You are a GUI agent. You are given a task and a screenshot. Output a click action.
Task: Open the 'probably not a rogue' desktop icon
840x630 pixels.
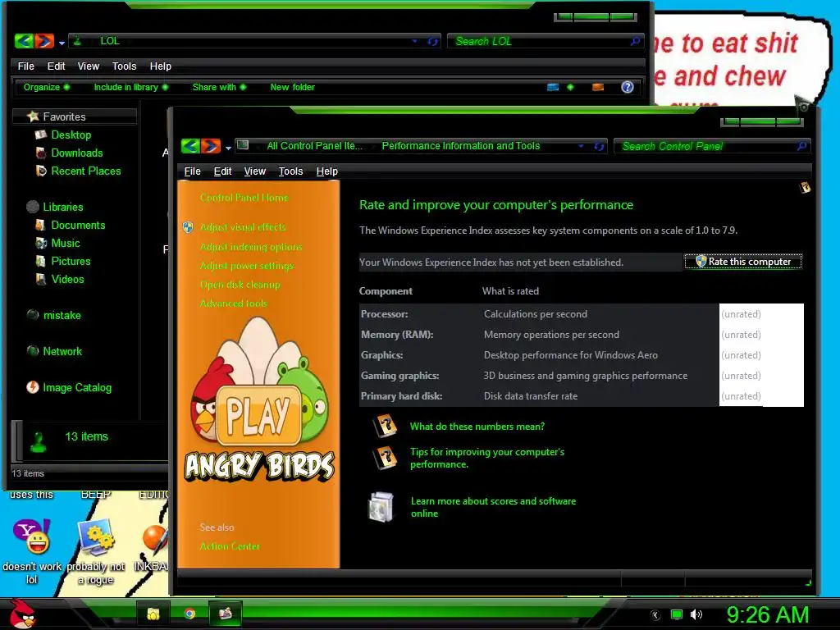(95, 536)
